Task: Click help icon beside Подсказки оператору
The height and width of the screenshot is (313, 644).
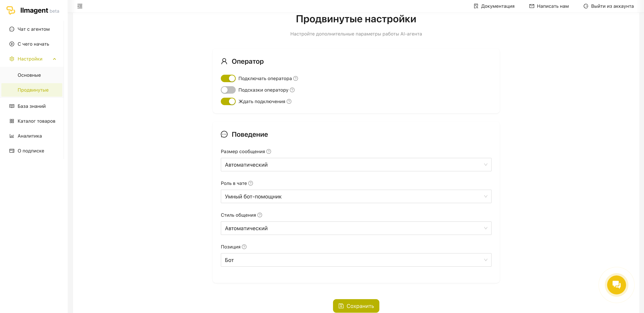Action: point(292,90)
